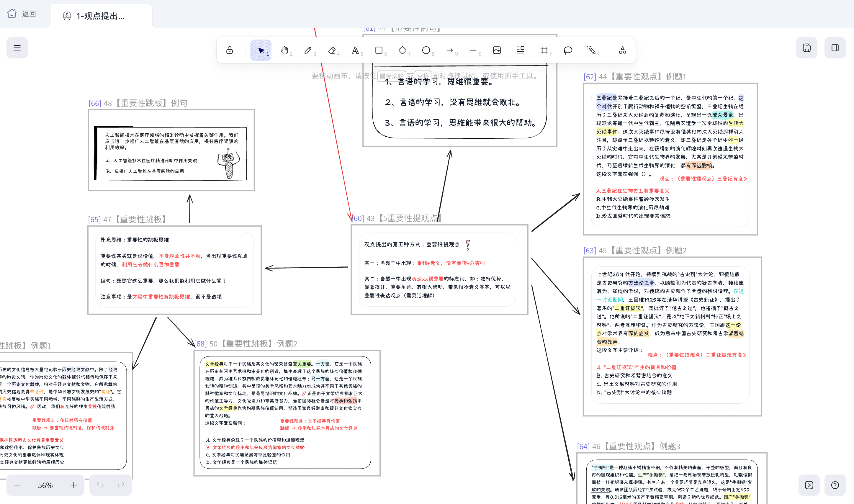The height and width of the screenshot is (504, 854).
Task: Select the comment bubble tool
Action: (568, 50)
